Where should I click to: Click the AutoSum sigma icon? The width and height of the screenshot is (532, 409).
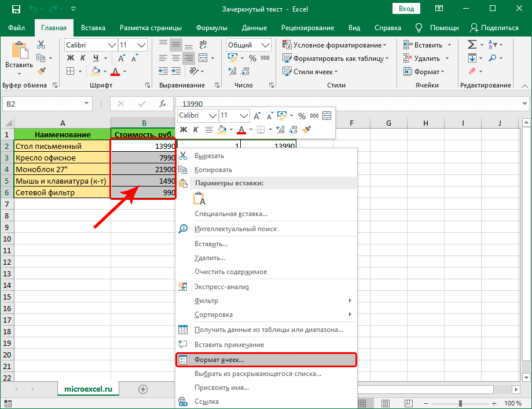(x=472, y=45)
